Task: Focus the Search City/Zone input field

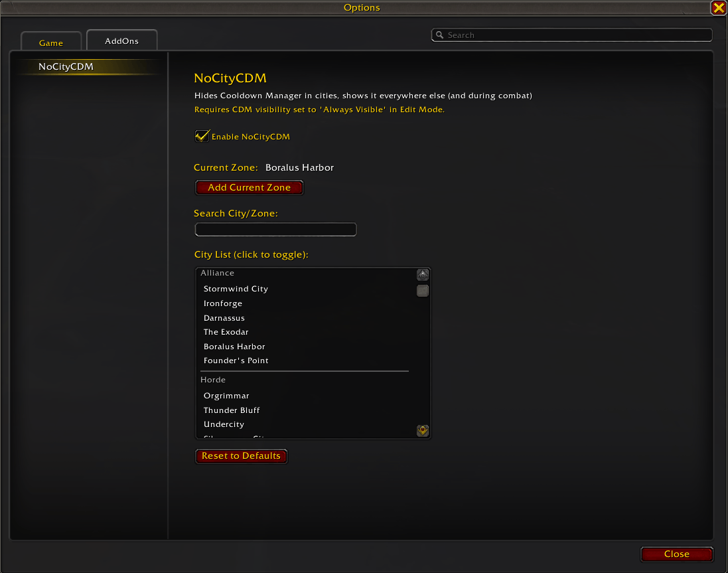Action: point(276,229)
